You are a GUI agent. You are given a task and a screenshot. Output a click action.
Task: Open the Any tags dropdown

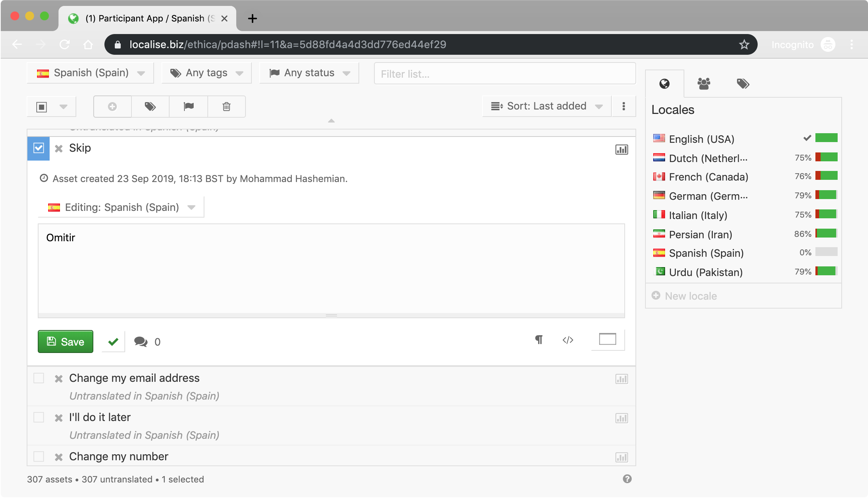coord(207,73)
